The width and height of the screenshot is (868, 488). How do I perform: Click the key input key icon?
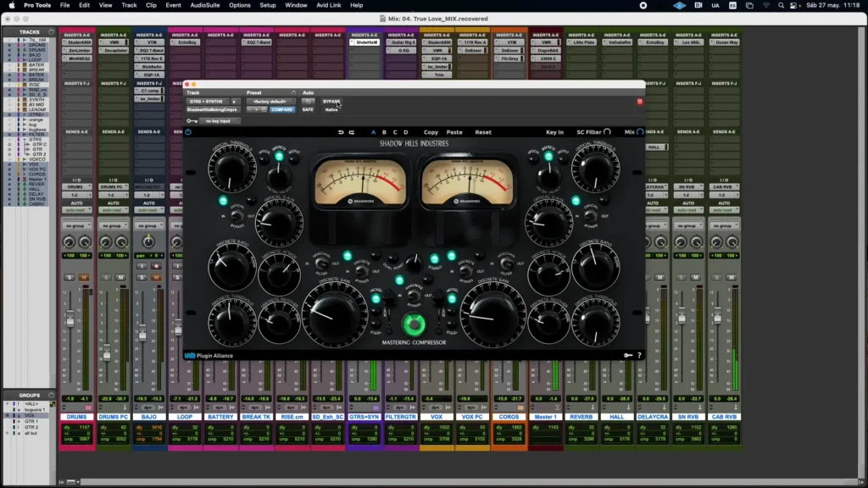click(192, 120)
